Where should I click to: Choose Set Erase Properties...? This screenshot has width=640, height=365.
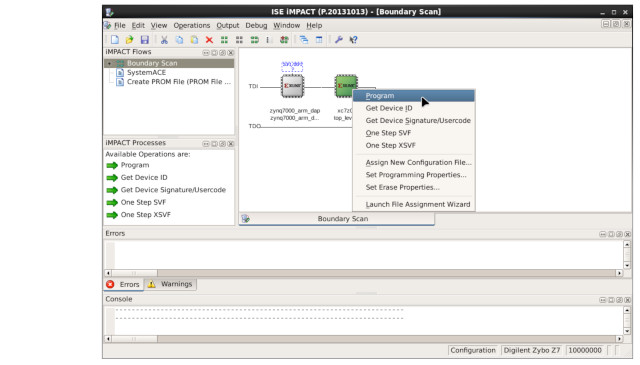point(413,187)
